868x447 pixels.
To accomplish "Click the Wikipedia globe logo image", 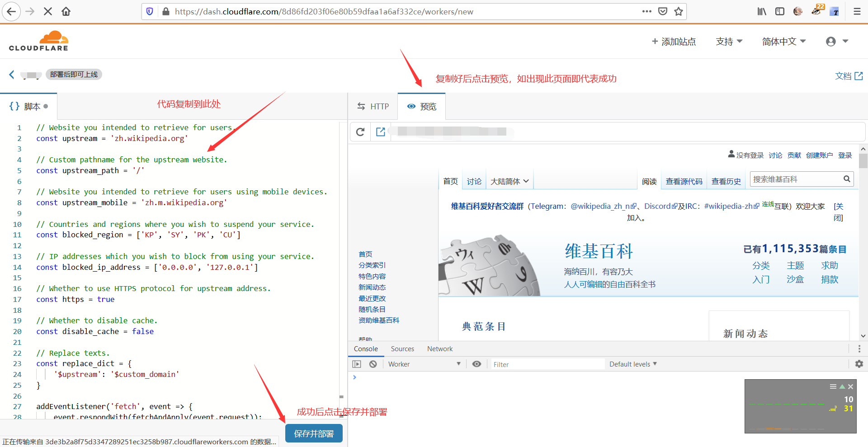I will pos(489,266).
